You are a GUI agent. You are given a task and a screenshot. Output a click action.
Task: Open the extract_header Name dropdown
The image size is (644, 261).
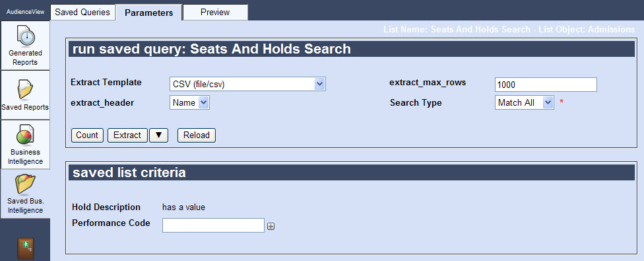[190, 103]
